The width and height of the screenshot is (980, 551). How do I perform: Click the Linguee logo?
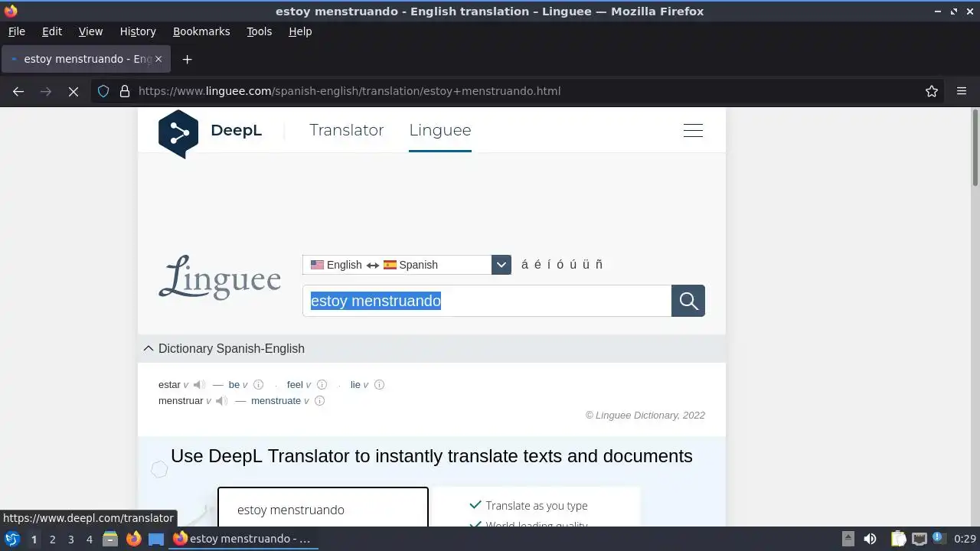click(x=220, y=277)
